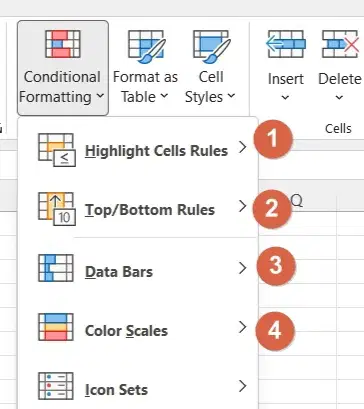Expand the Highlight Cells Rules submenu arrow
364x409 pixels.
click(x=243, y=147)
